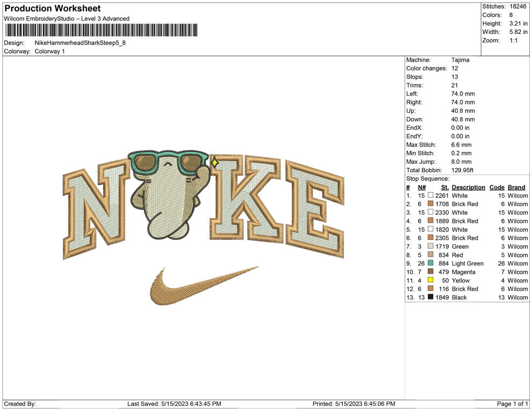Screen dimensions: 532x409
Task: Click the black swatch in stop row 13
Action: [430, 297]
